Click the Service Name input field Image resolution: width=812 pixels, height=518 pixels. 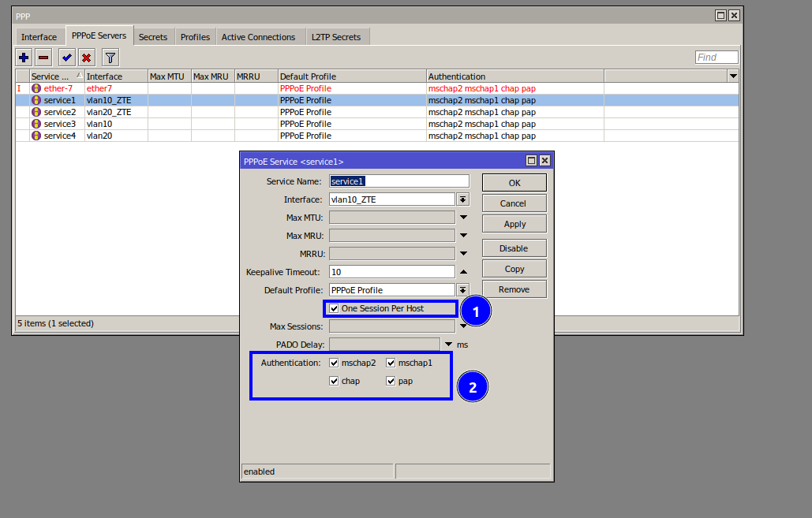click(399, 181)
